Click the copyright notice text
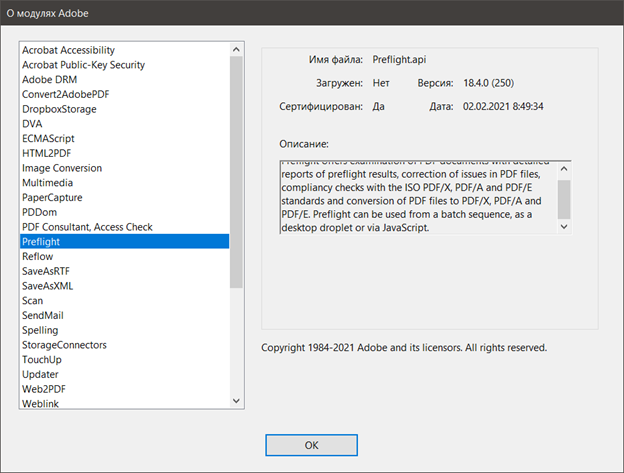This screenshot has width=624, height=473. tap(404, 348)
